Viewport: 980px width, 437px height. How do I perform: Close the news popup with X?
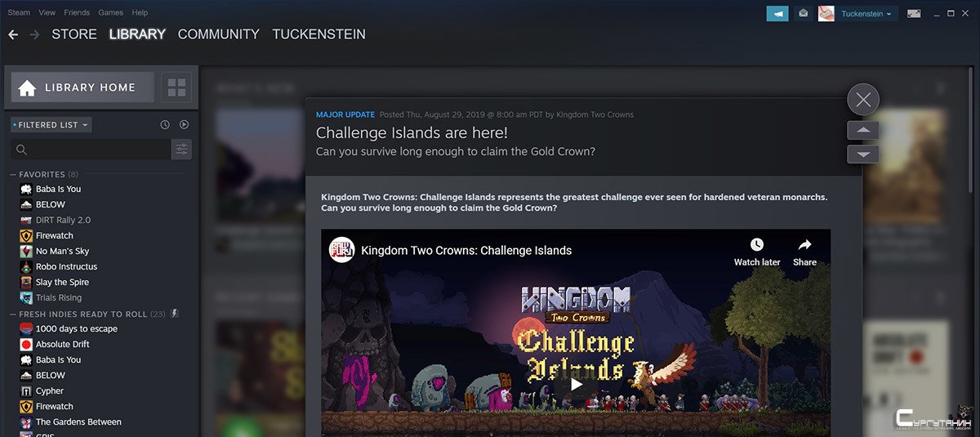coord(863,100)
